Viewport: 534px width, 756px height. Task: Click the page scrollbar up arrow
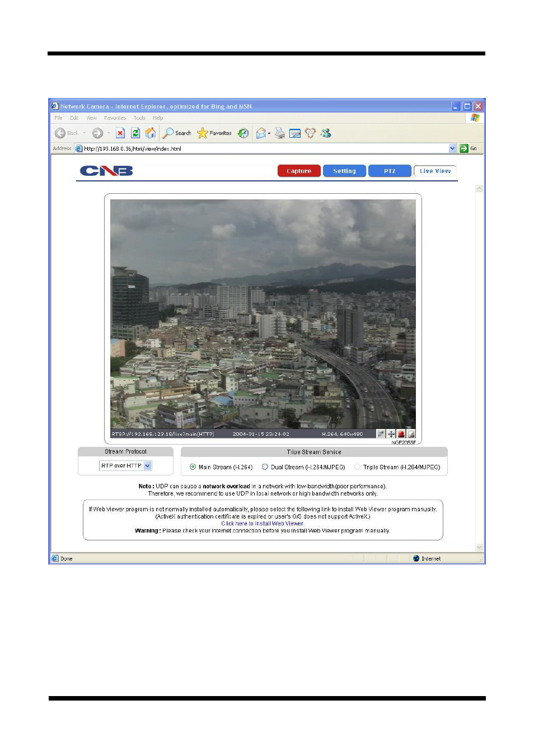(479, 189)
